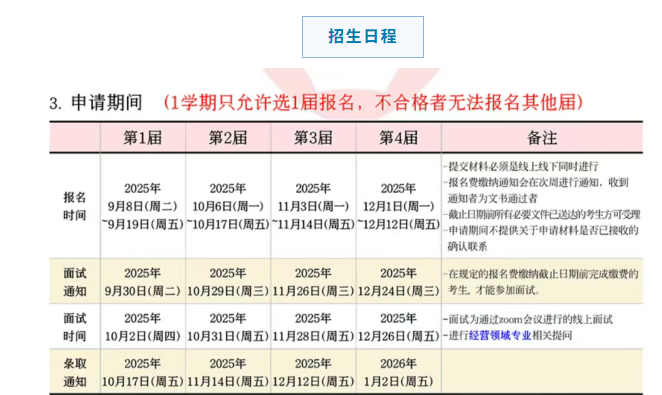662x395 pixels.
Task: Click the note line 确认联系
Action: click(467, 246)
